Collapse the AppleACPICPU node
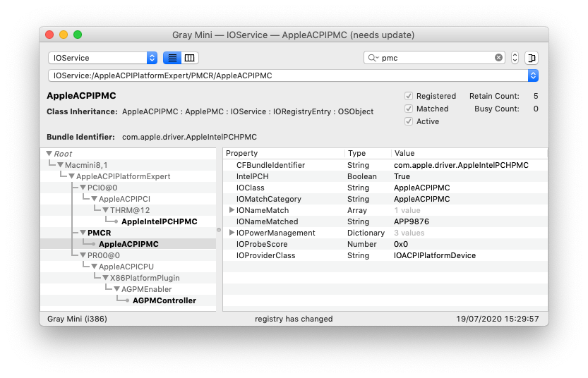588x378 pixels. (x=94, y=267)
